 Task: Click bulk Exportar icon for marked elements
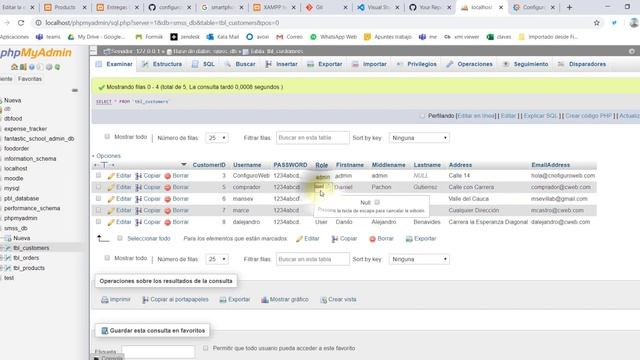(x=409, y=239)
